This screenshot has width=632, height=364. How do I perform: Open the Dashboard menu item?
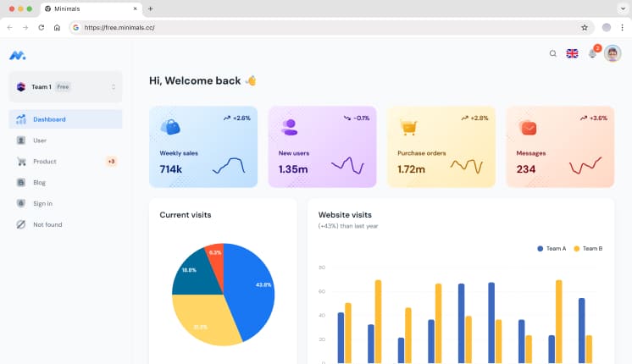pyautogui.click(x=66, y=119)
